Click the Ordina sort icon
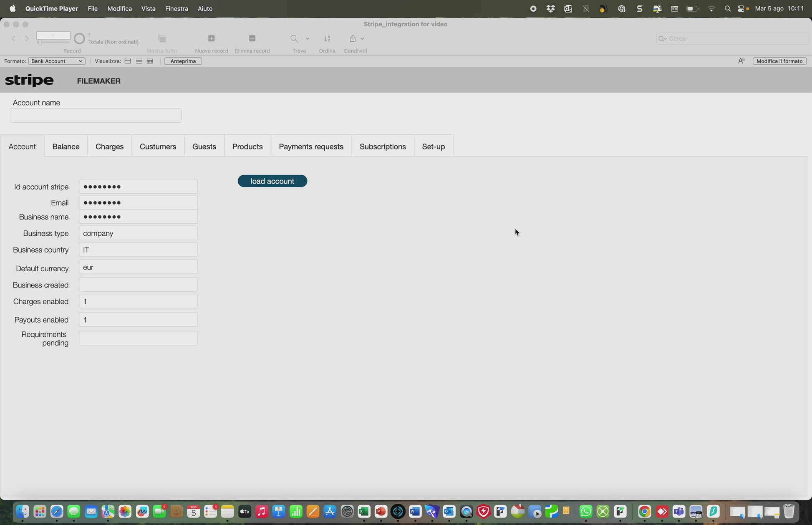The width and height of the screenshot is (812, 525). (x=327, y=38)
